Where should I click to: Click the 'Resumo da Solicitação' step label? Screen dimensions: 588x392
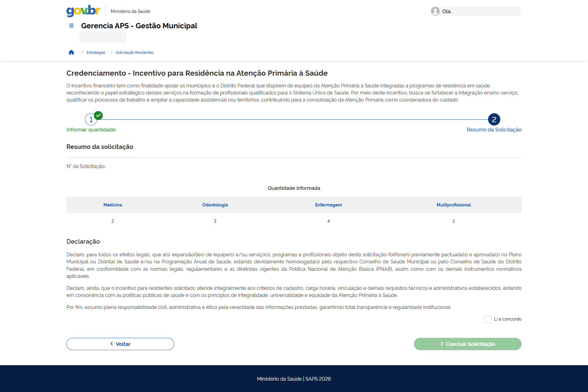(x=494, y=130)
